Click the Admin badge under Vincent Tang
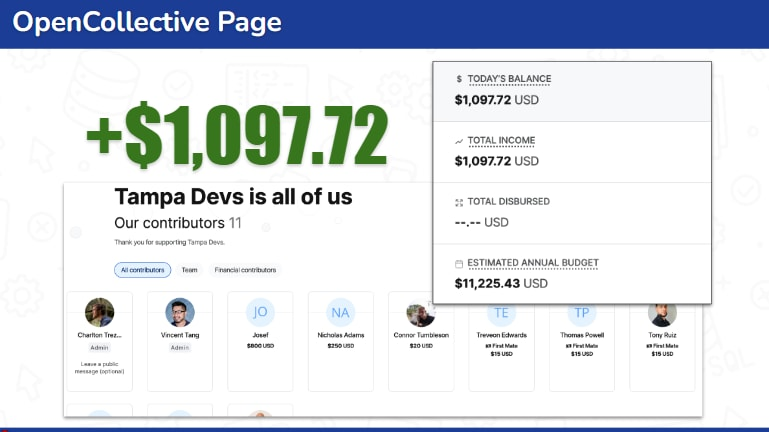769x432 pixels. click(x=180, y=347)
